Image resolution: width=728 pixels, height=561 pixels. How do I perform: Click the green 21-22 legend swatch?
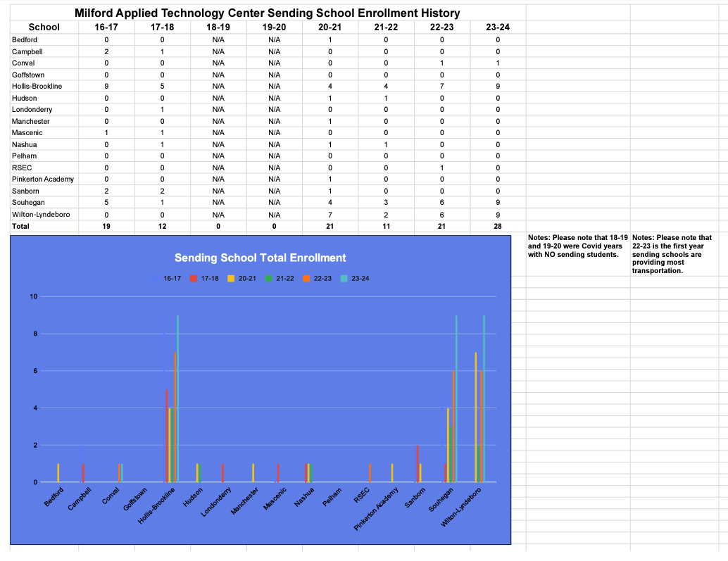268,279
